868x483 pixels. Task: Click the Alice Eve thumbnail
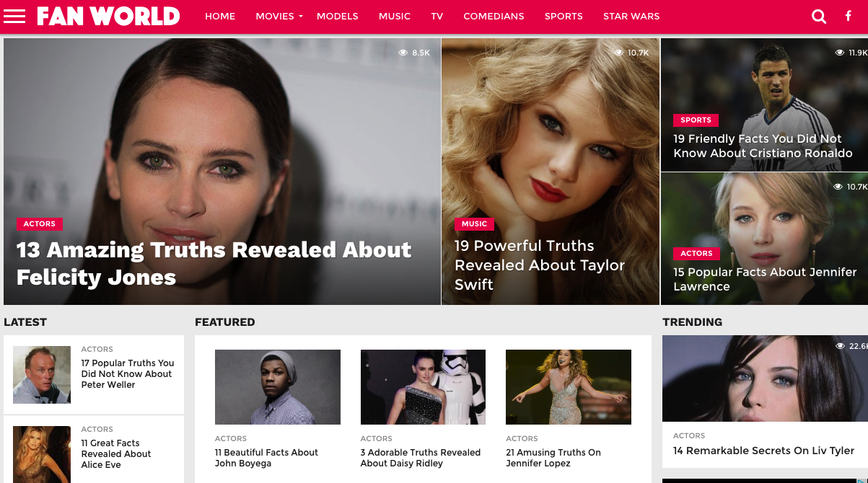tap(42, 454)
